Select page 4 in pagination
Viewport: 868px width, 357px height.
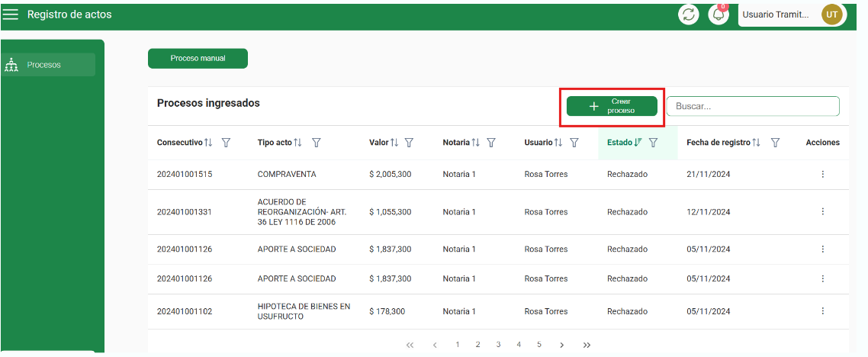point(519,344)
